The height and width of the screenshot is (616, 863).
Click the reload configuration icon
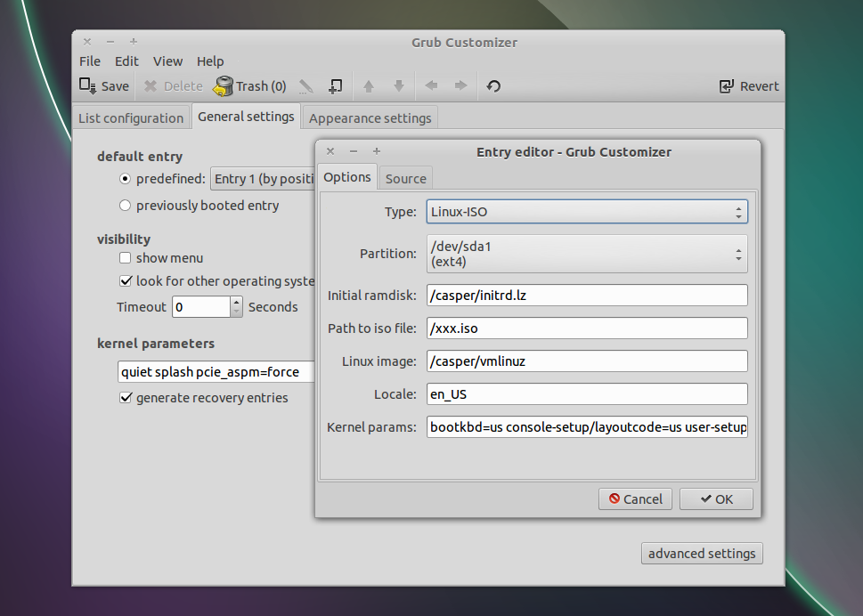point(493,86)
